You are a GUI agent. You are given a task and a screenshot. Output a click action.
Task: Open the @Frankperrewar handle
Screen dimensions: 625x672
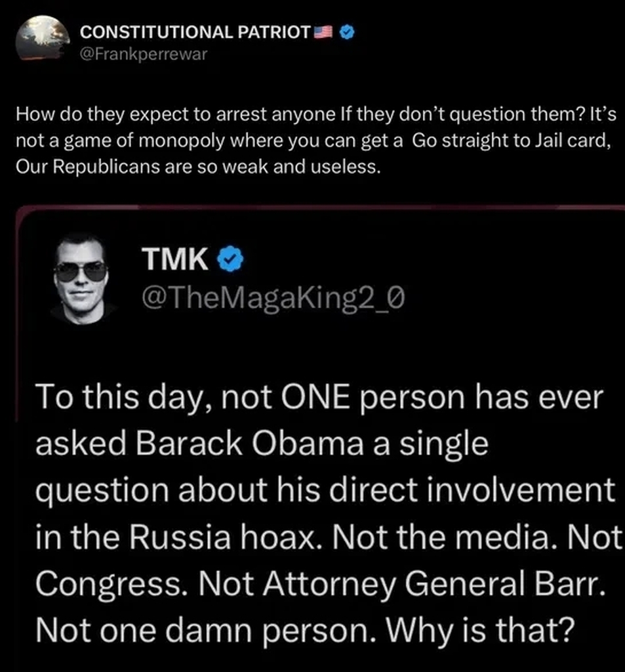tap(143, 54)
